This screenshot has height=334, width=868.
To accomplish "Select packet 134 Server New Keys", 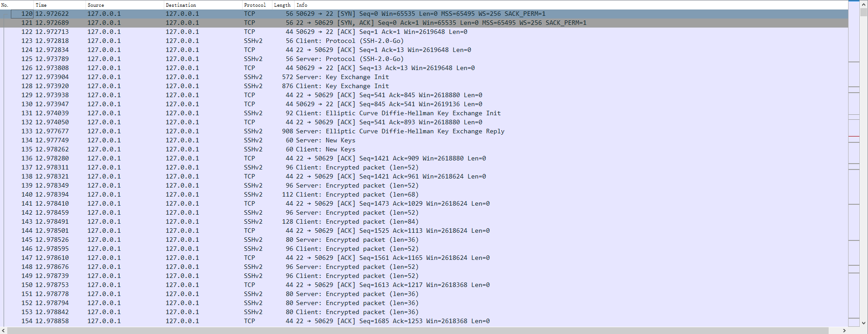I will [x=317, y=141].
